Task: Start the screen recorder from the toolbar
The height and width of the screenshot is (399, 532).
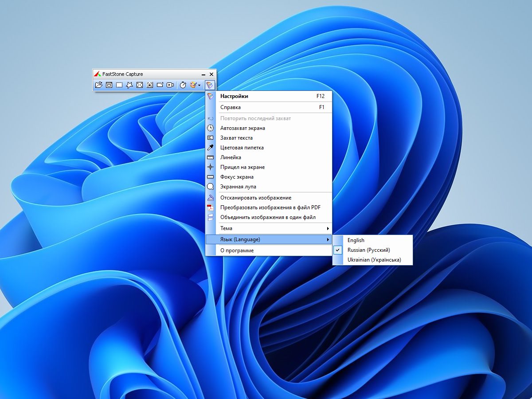Action: point(170,85)
